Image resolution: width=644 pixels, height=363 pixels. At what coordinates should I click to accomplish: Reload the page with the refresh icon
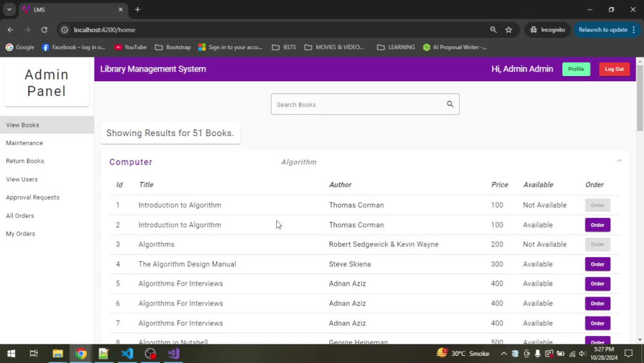tap(44, 30)
